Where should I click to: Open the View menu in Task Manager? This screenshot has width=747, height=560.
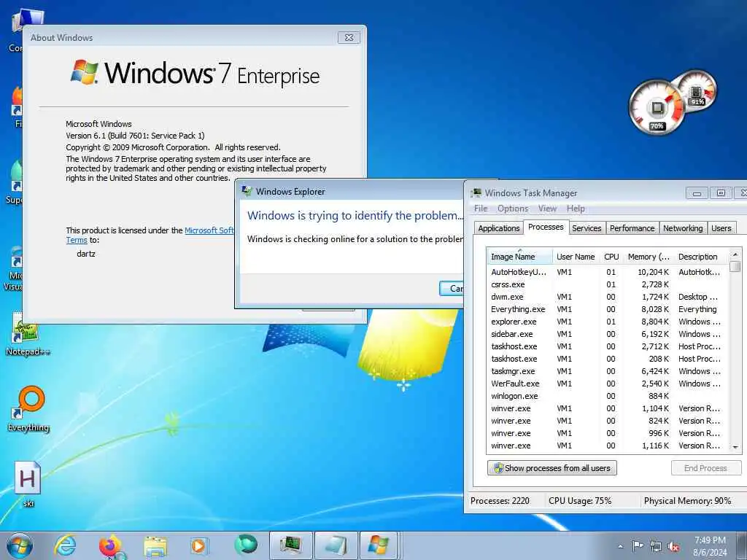coord(547,209)
